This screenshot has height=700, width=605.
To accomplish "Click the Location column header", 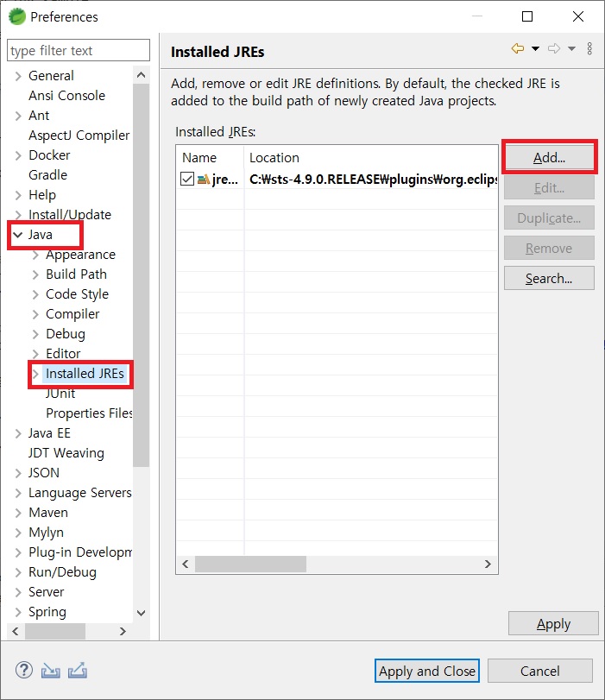I will click(370, 158).
